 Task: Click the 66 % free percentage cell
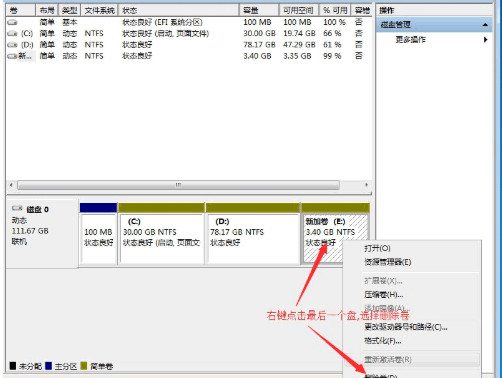332,33
